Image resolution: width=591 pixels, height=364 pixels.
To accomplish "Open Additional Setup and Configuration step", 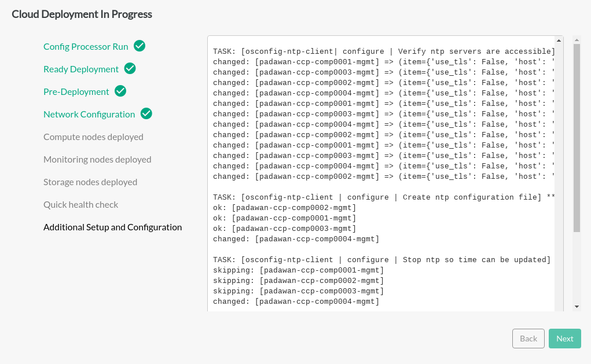I will (x=112, y=227).
